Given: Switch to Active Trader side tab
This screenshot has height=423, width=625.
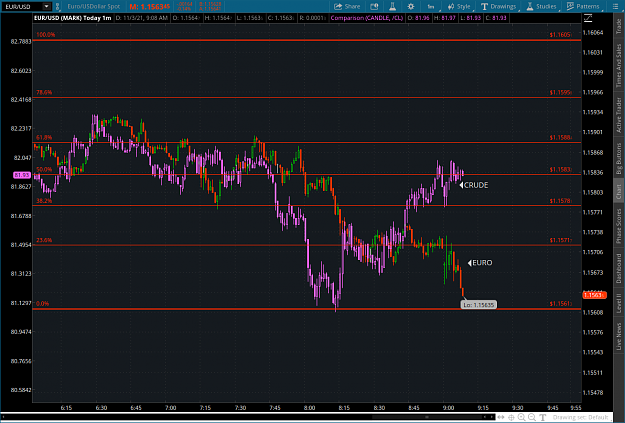Looking at the screenshot, I should click(x=619, y=115).
